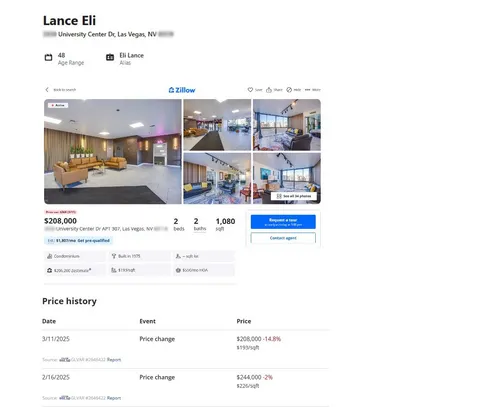
Task: Click the back arrow icon to return to search
Action: pyautogui.click(x=47, y=90)
